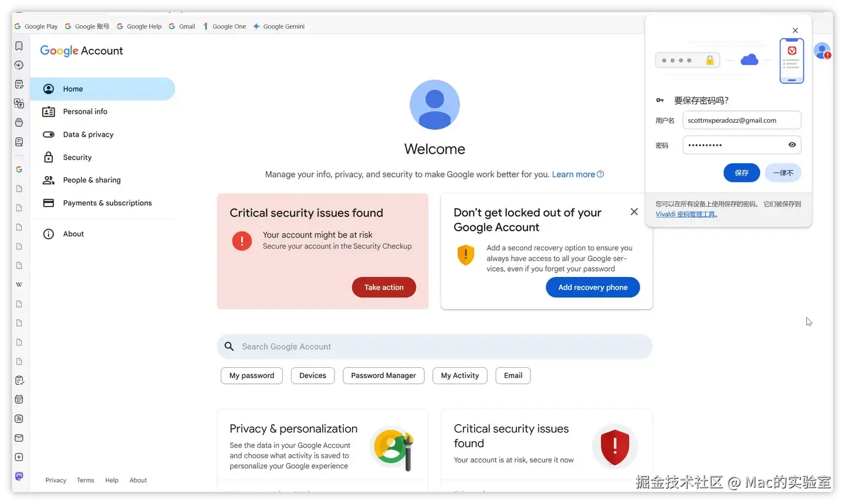Click the key icon in save password popup
This screenshot has width=845, height=504.
(660, 100)
